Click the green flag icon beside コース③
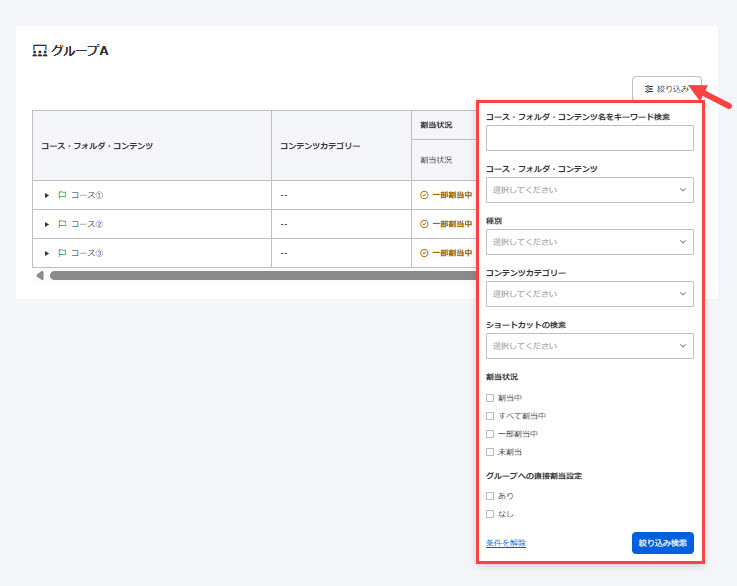This screenshot has width=737, height=586. click(x=62, y=253)
